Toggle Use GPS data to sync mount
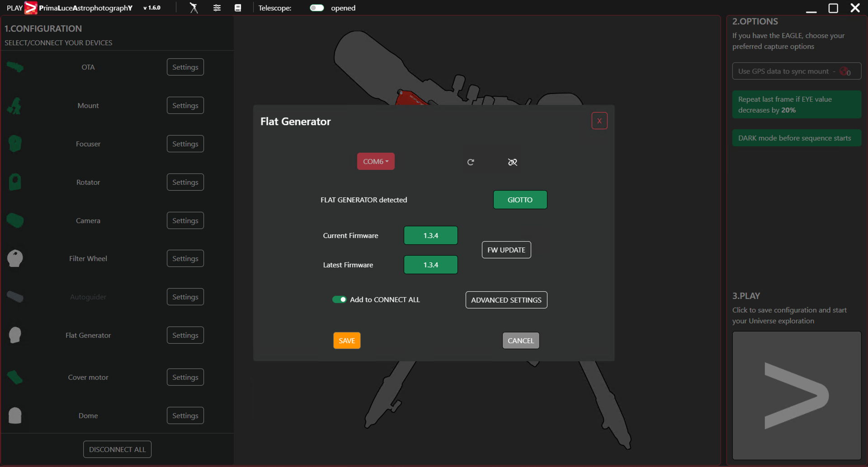Image resolution: width=868 pixels, height=467 pixels. tap(797, 71)
